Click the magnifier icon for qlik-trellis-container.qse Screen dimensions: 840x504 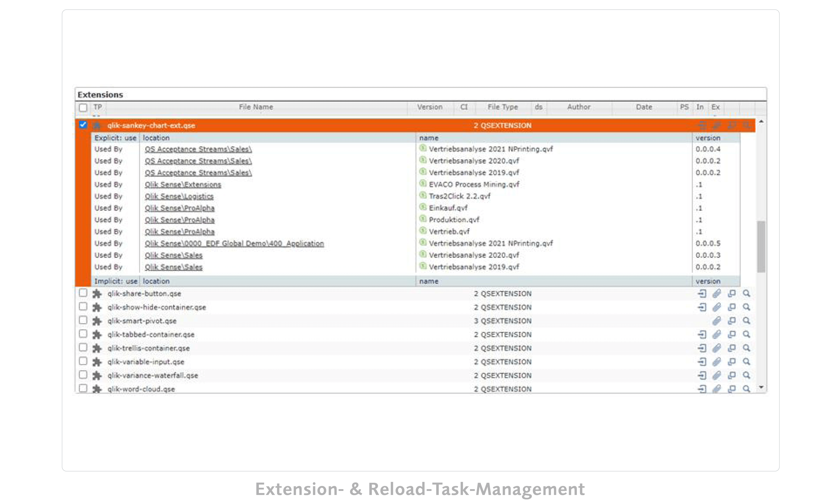tap(746, 348)
